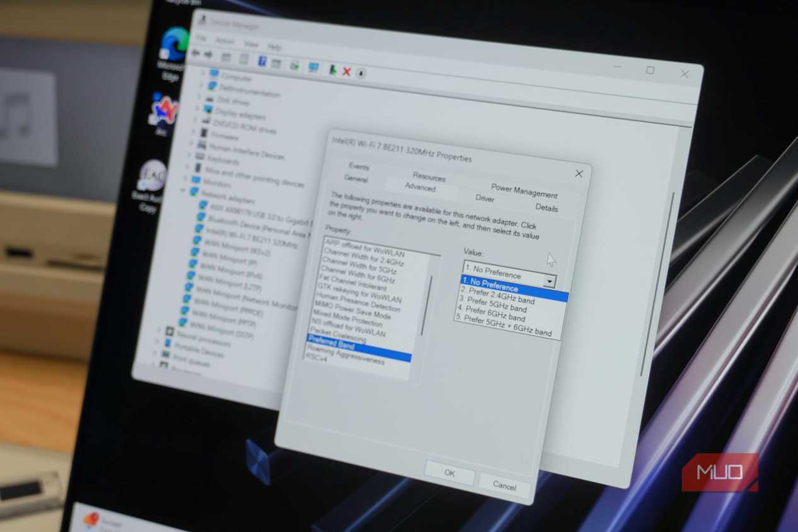Switch to the Events tab
The height and width of the screenshot is (532, 798).
(359, 166)
